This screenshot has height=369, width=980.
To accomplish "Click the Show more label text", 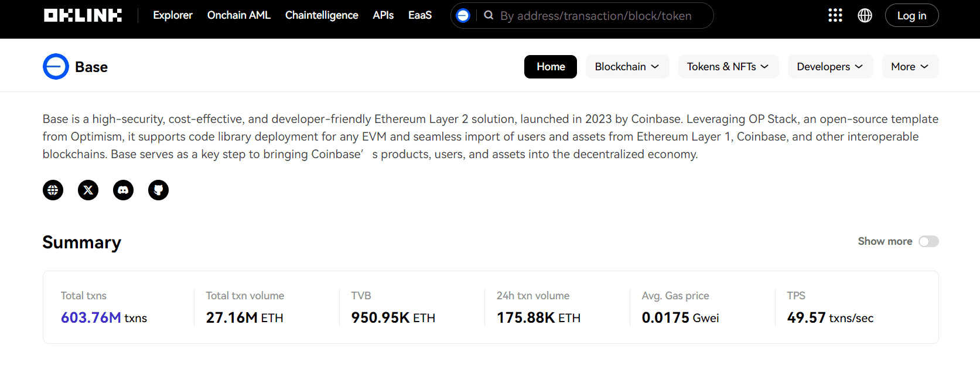I will [x=885, y=241].
